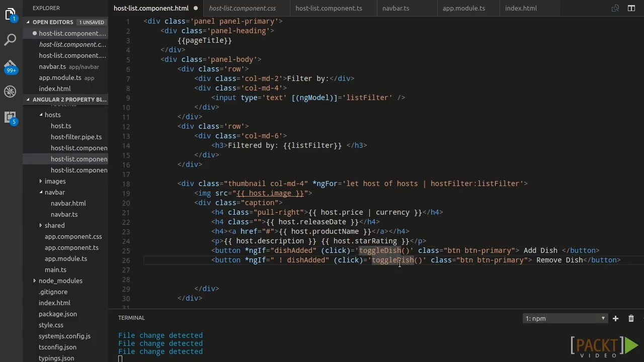This screenshot has height=362, width=644.
Task: Collapse the hosts folder
Action: click(52, 115)
